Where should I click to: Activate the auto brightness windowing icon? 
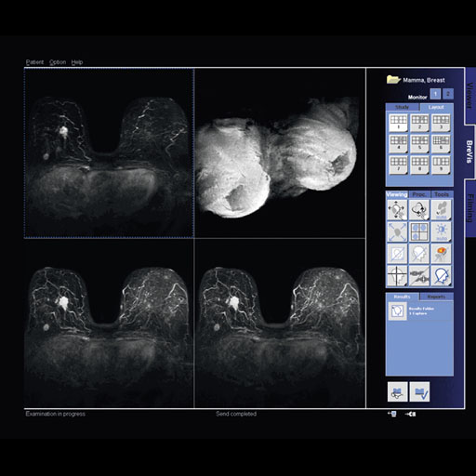441,231
